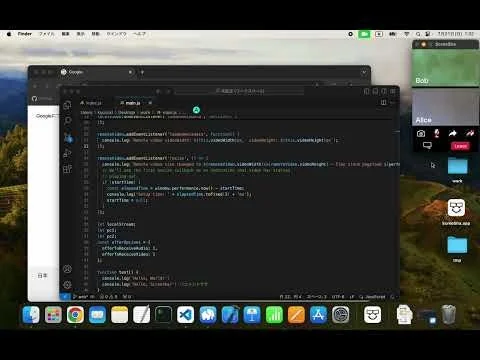Open Wi-Fi status in menu bar
480x360 pixels.
407,34
